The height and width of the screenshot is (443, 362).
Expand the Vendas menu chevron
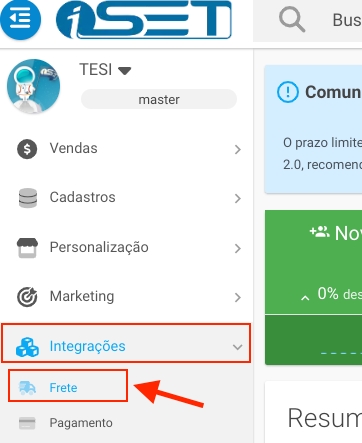click(238, 149)
